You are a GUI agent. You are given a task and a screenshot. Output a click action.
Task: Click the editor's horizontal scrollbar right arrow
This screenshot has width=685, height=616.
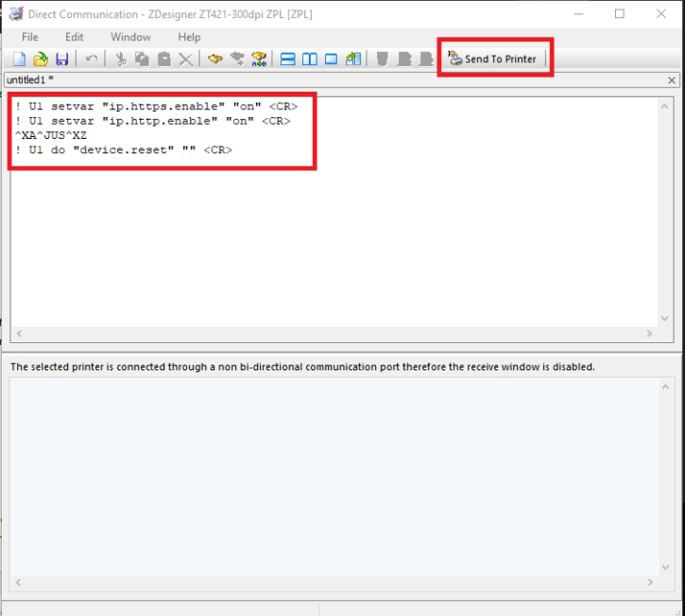coord(649,334)
